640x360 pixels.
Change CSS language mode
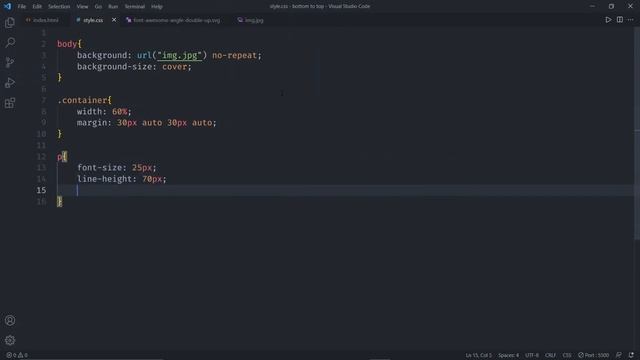click(567, 355)
